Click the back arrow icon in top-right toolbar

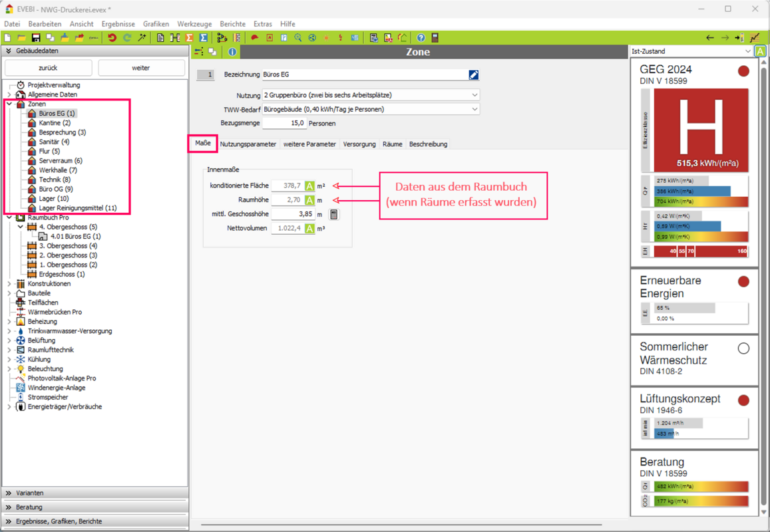[x=710, y=38]
